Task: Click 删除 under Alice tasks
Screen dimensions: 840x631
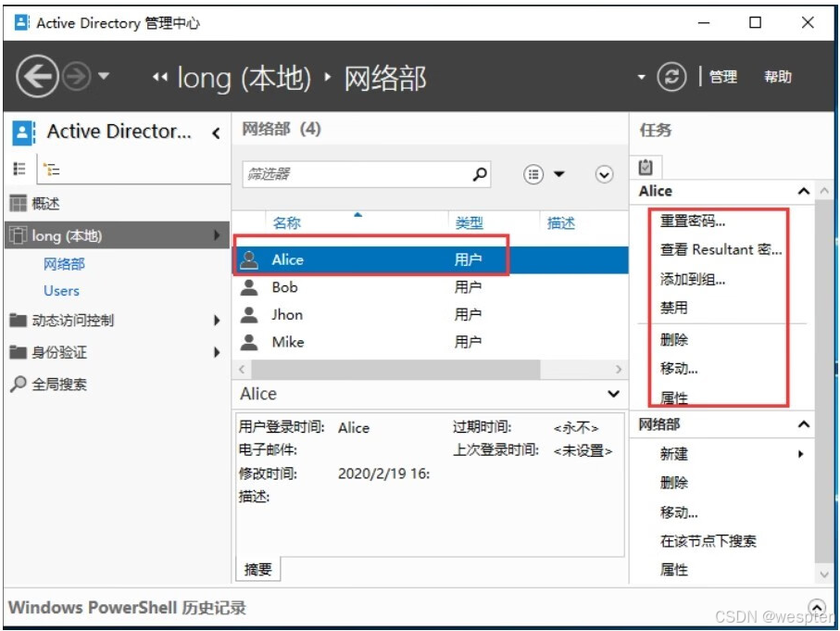Action: [x=674, y=340]
